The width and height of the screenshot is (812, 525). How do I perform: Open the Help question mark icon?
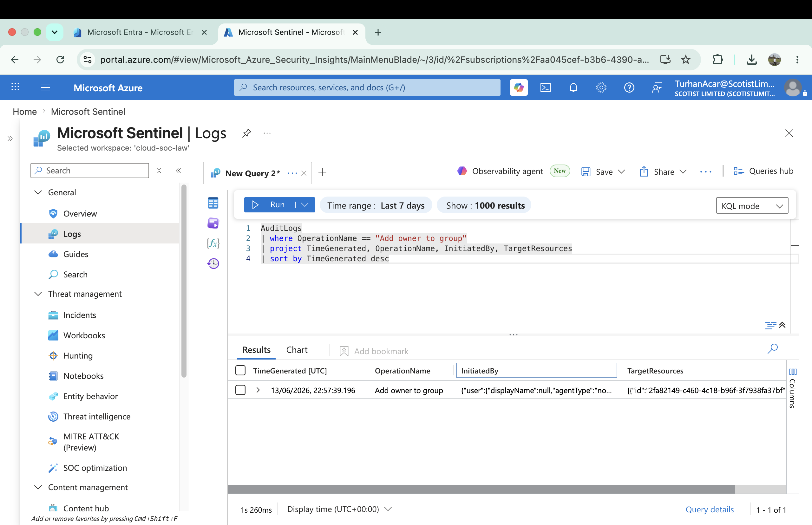click(x=629, y=87)
